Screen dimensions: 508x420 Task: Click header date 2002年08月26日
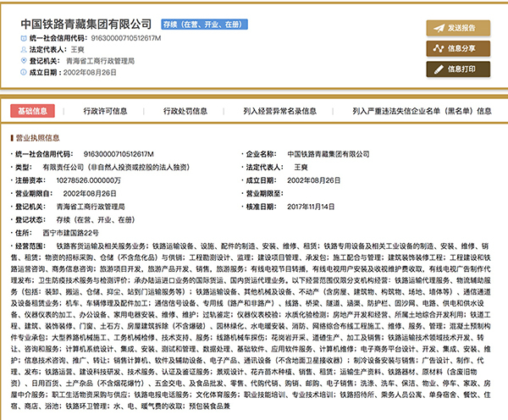(90, 72)
